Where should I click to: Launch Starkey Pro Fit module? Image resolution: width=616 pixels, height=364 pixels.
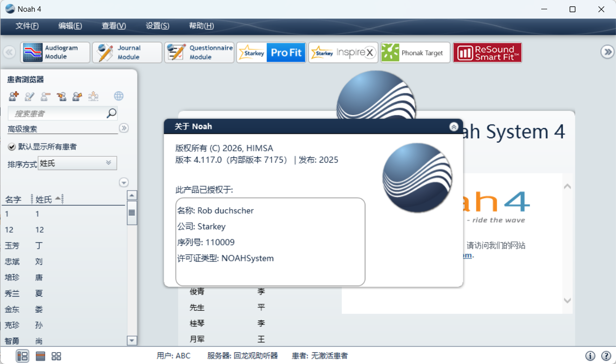pos(271,52)
